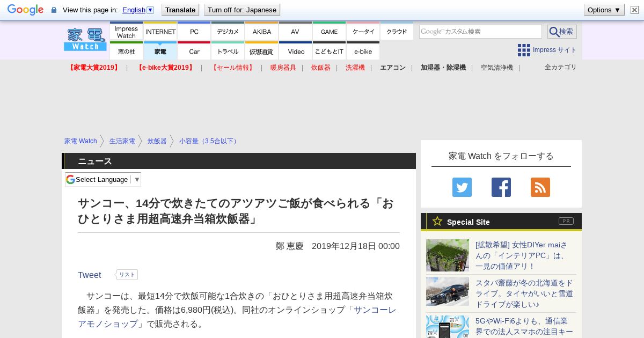Click the 炊飯器 breadcrumb
644x338 pixels.
pos(157,141)
